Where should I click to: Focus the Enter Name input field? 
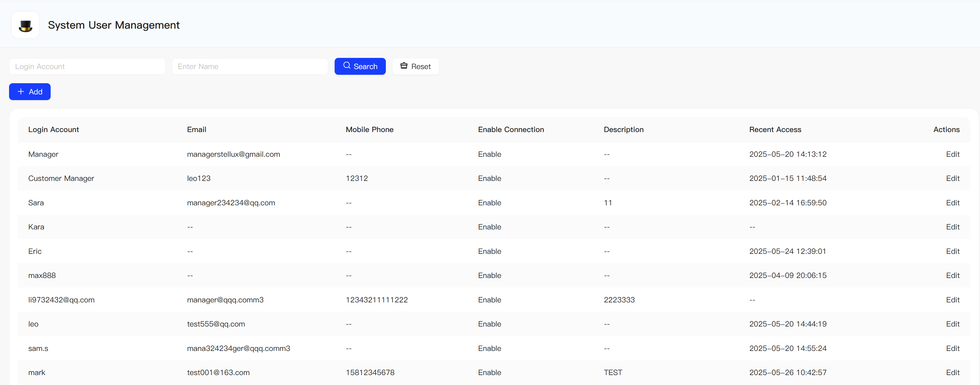pyautogui.click(x=250, y=67)
